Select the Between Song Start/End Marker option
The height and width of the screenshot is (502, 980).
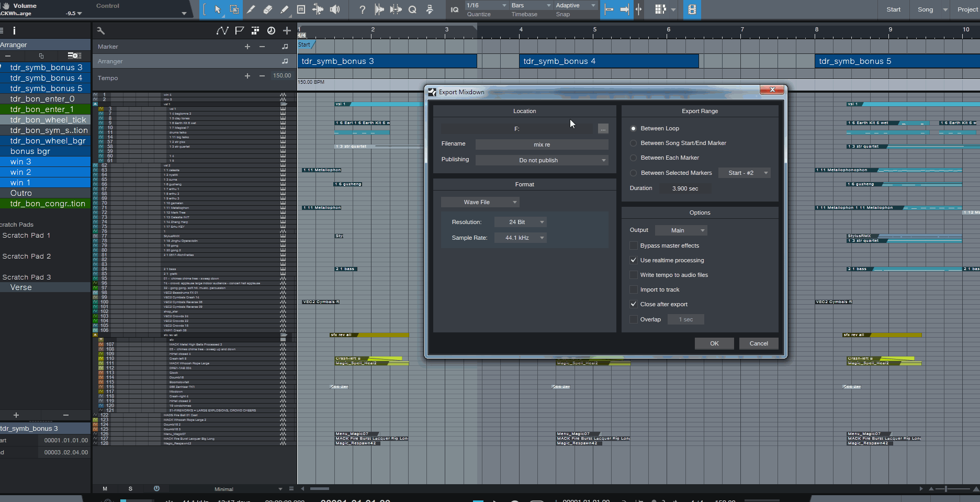point(634,143)
